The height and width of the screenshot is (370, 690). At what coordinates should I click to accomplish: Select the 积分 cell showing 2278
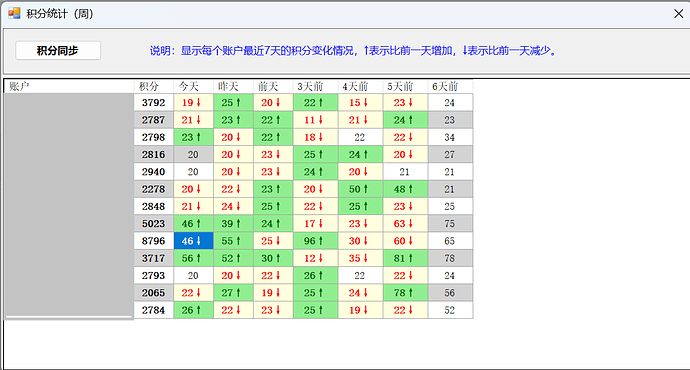(154, 189)
